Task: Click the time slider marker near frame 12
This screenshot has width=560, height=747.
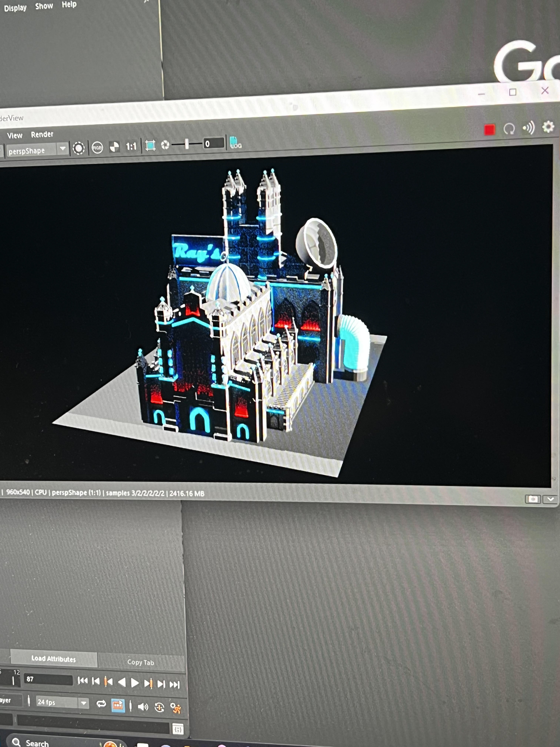Action: point(14,680)
